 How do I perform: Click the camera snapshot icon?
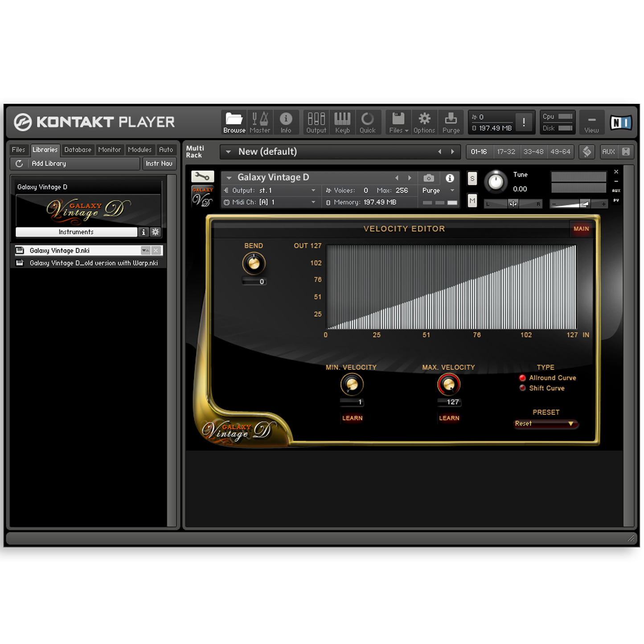[x=429, y=178]
